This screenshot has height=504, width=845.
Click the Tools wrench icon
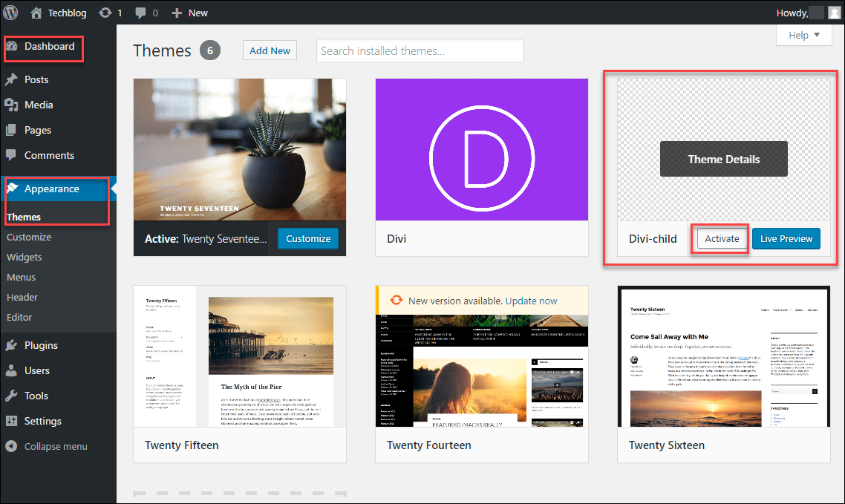point(11,396)
